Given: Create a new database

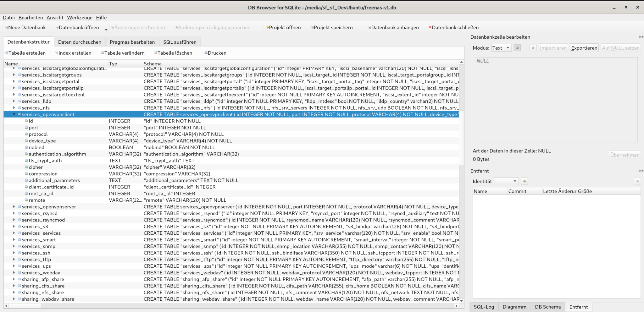Looking at the screenshot, I should pos(26,27).
